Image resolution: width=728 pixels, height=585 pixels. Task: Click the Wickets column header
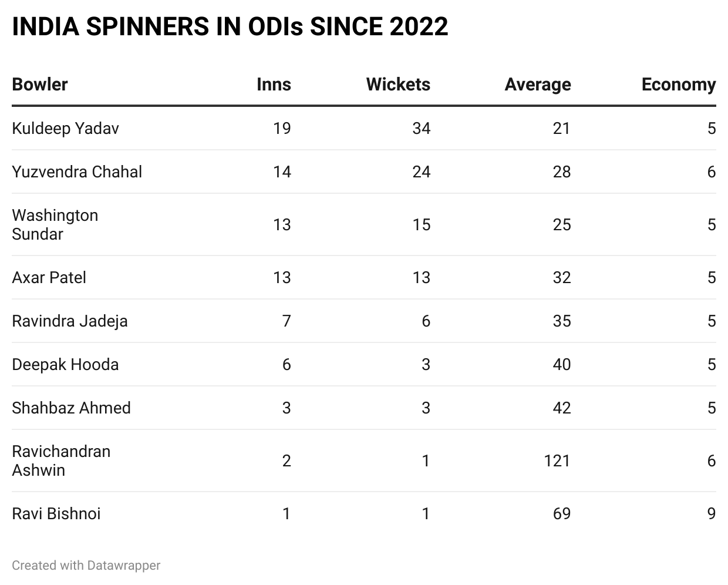[398, 85]
